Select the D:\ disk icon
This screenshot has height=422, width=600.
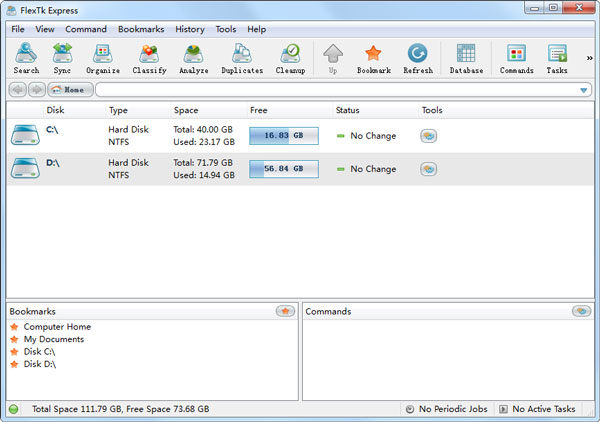click(x=25, y=168)
